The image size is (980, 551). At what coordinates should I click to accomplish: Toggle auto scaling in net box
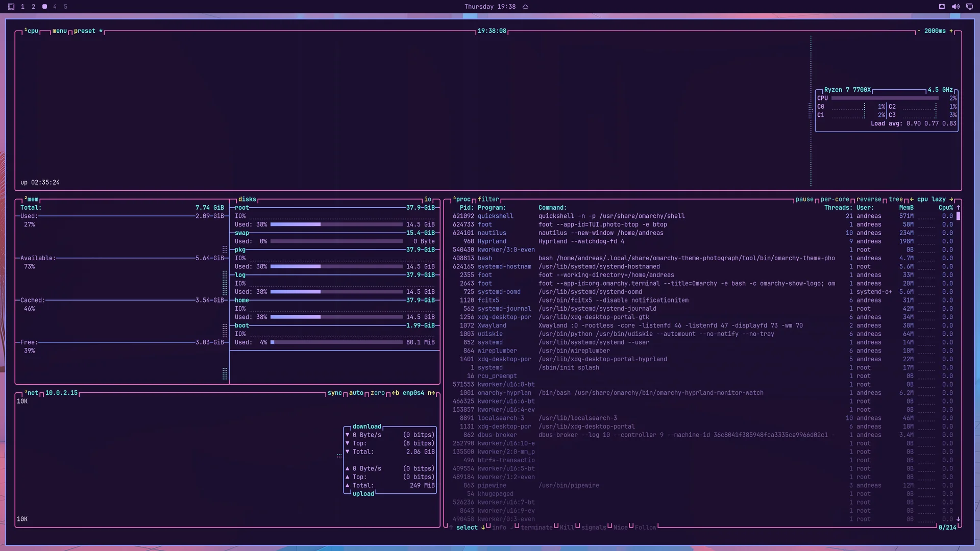coord(356,393)
